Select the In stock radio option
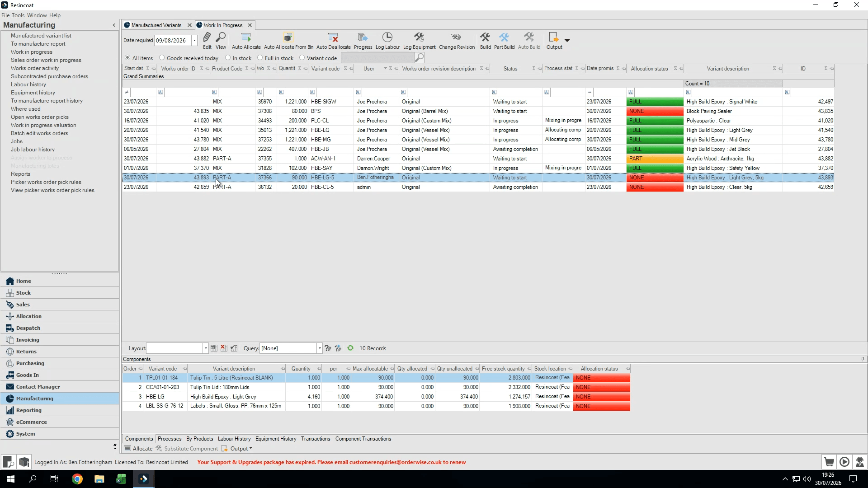The image size is (868, 488). tap(228, 58)
